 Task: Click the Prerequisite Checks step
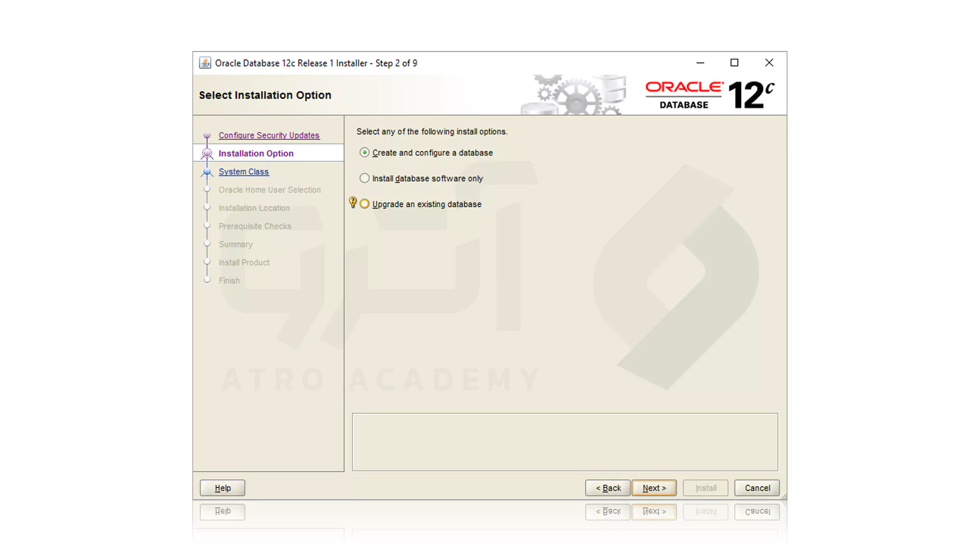tap(255, 226)
